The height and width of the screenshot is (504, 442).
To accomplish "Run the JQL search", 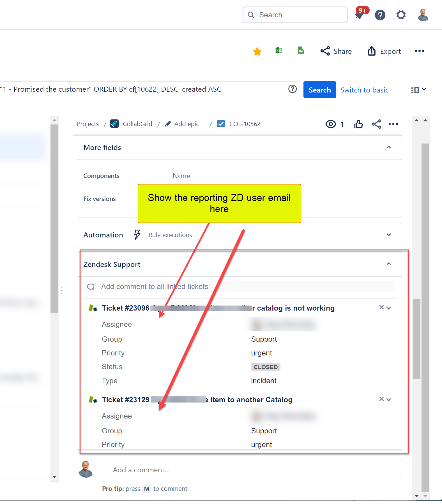I will 320,90.
